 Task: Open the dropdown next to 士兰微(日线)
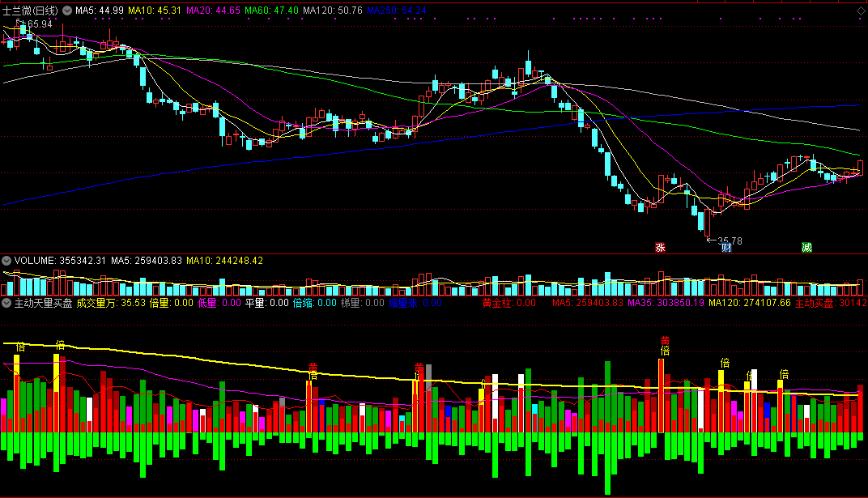[67, 11]
